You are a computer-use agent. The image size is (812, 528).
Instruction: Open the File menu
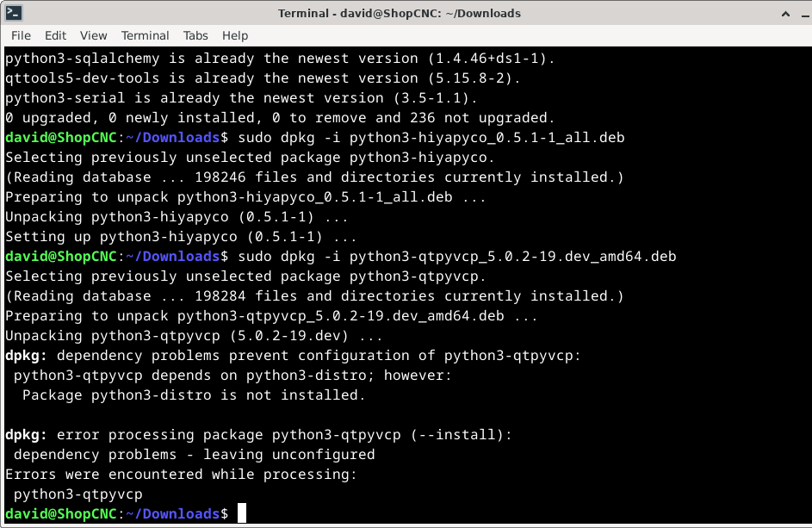(x=21, y=35)
